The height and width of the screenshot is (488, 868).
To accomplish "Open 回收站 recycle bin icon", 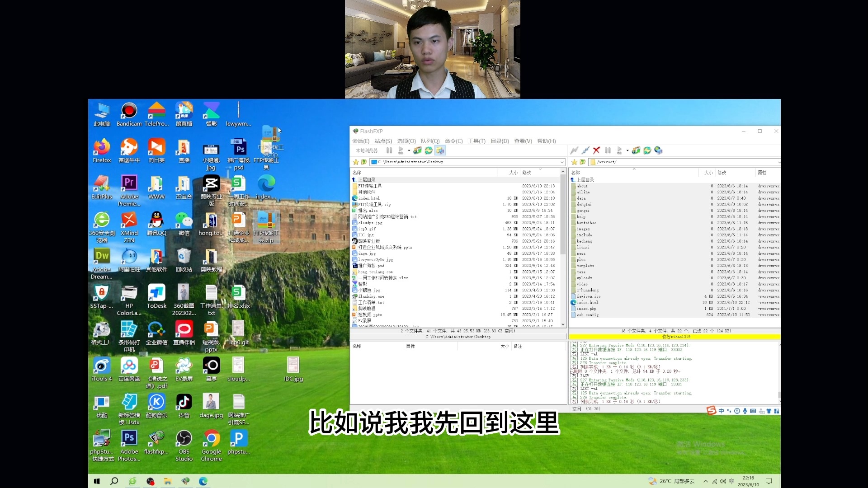I will coord(184,260).
